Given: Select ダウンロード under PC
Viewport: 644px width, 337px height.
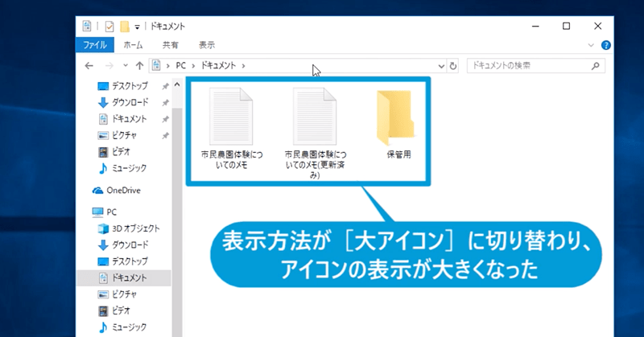Looking at the screenshot, I should coord(123,245).
